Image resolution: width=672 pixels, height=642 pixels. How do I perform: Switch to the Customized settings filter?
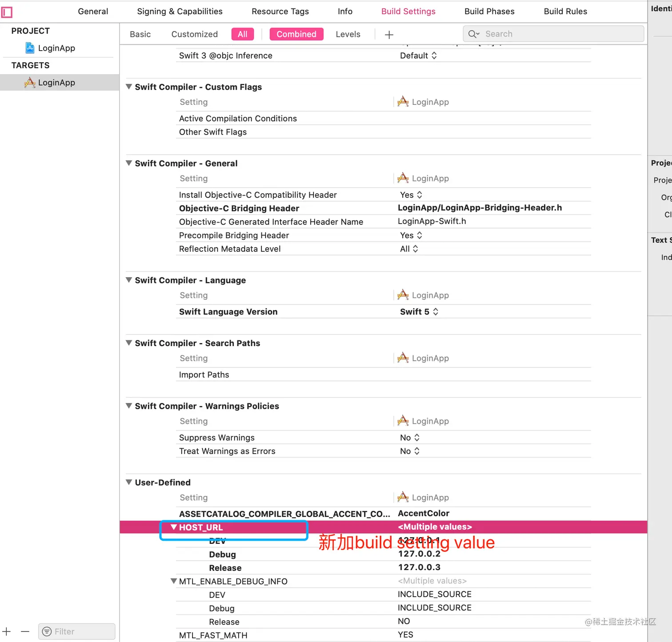195,34
